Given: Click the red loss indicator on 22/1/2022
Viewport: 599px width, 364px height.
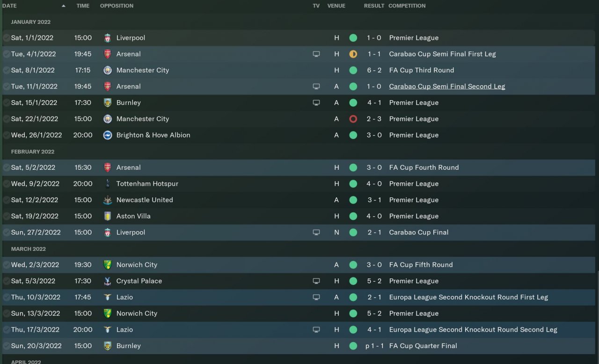Looking at the screenshot, I should coord(353,119).
